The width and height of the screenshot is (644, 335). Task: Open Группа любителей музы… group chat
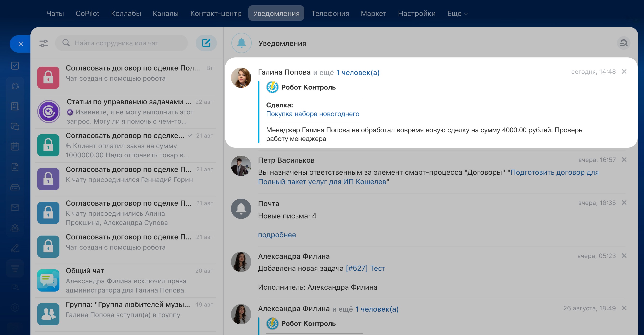(x=126, y=314)
